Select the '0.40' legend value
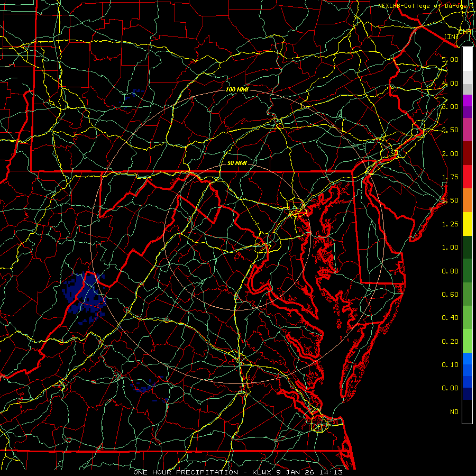Image resolution: width=476 pixels, height=476 pixels. click(450, 318)
